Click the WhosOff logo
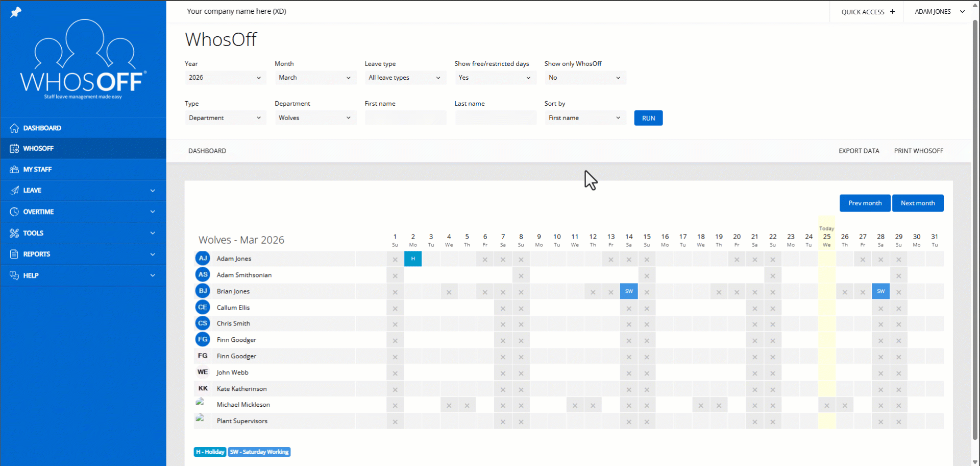 (83, 60)
